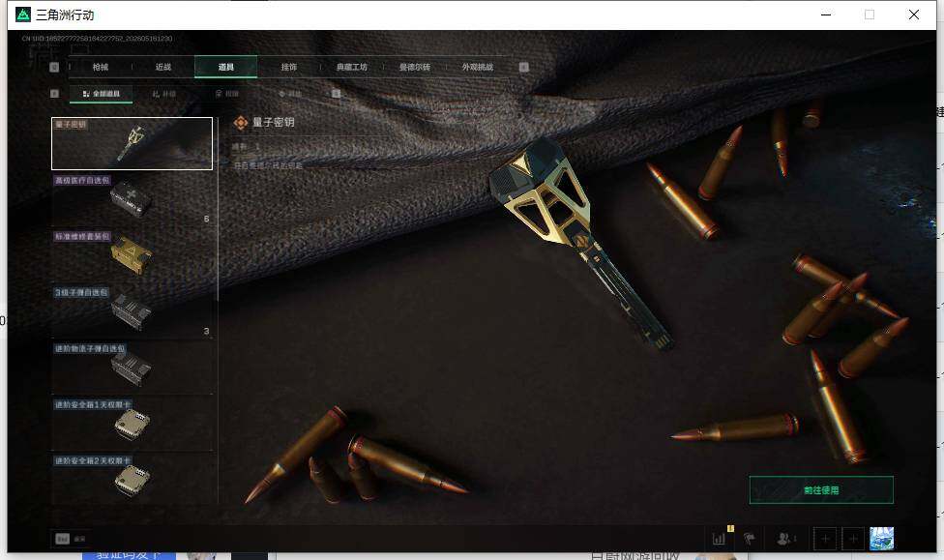Click the key hint icon ending the sub-tab row

(336, 93)
